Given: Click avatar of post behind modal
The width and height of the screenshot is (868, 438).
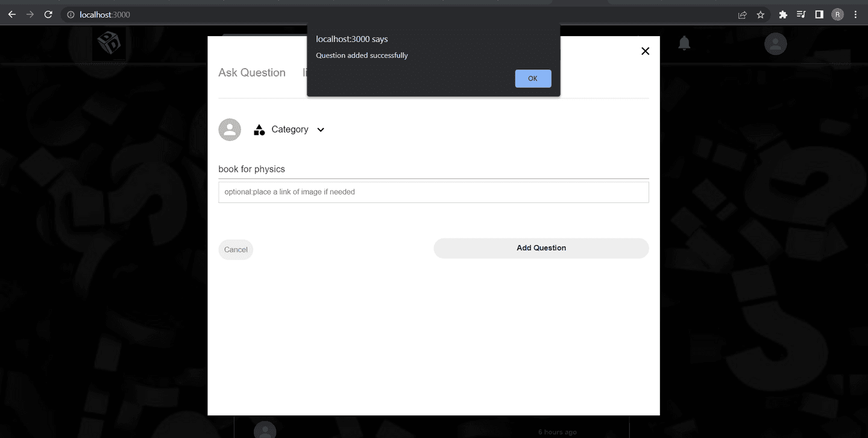Looking at the screenshot, I should (265, 430).
